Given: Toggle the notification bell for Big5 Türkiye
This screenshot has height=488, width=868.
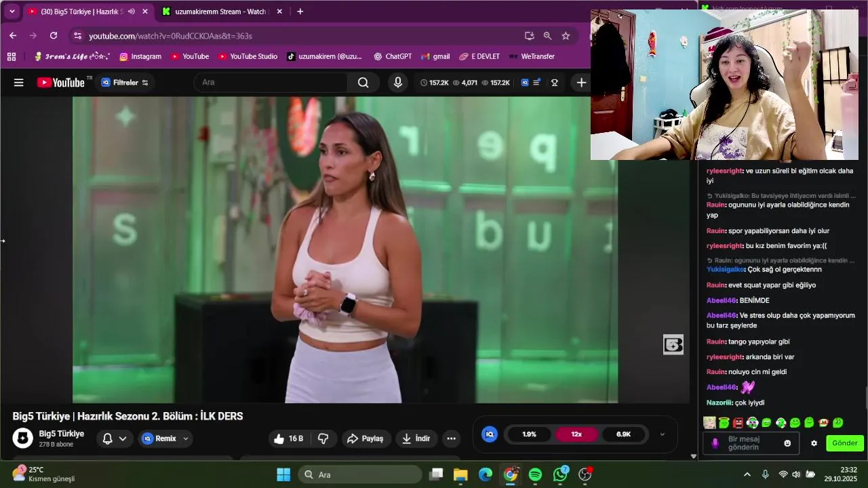Looking at the screenshot, I should tap(107, 439).
